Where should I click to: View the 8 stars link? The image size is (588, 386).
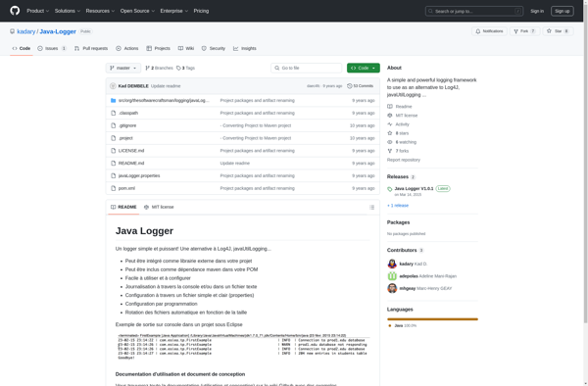(398, 133)
